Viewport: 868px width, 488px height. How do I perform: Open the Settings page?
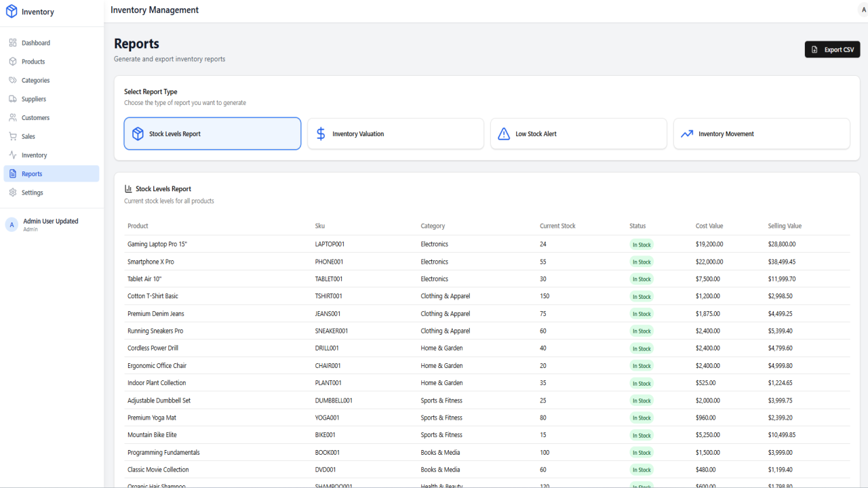tap(52, 192)
